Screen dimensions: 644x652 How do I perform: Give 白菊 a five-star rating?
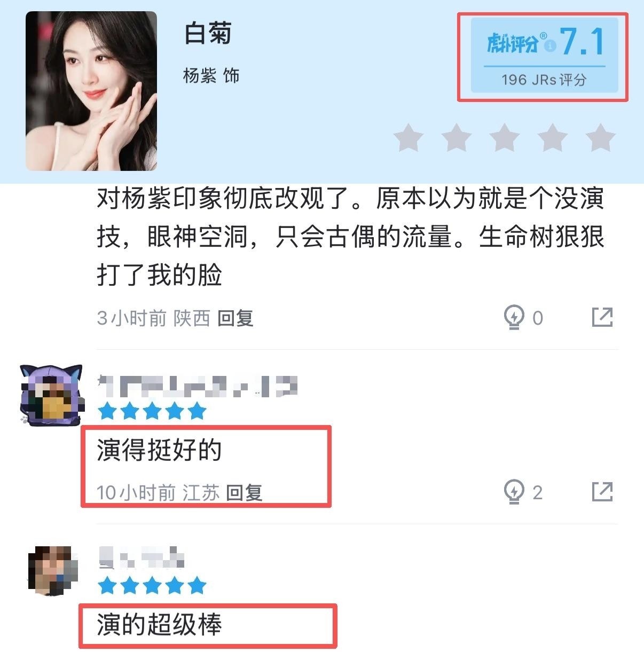click(x=601, y=138)
